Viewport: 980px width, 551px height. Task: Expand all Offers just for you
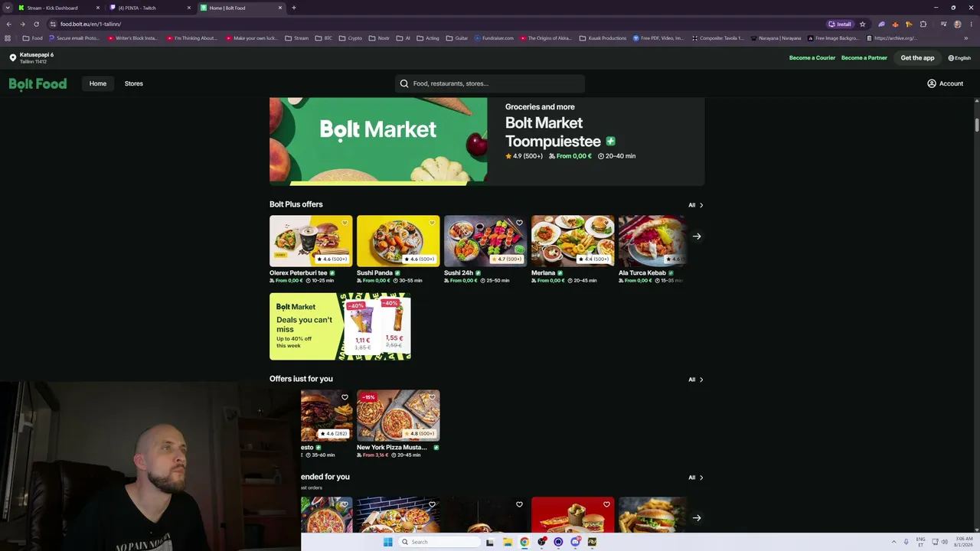pos(695,380)
